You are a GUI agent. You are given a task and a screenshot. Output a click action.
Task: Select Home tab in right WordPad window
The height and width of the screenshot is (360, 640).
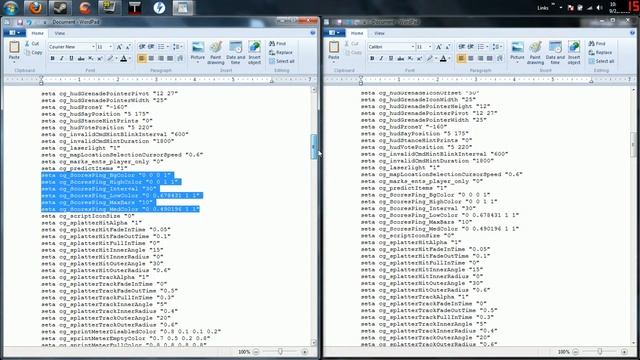[357, 33]
